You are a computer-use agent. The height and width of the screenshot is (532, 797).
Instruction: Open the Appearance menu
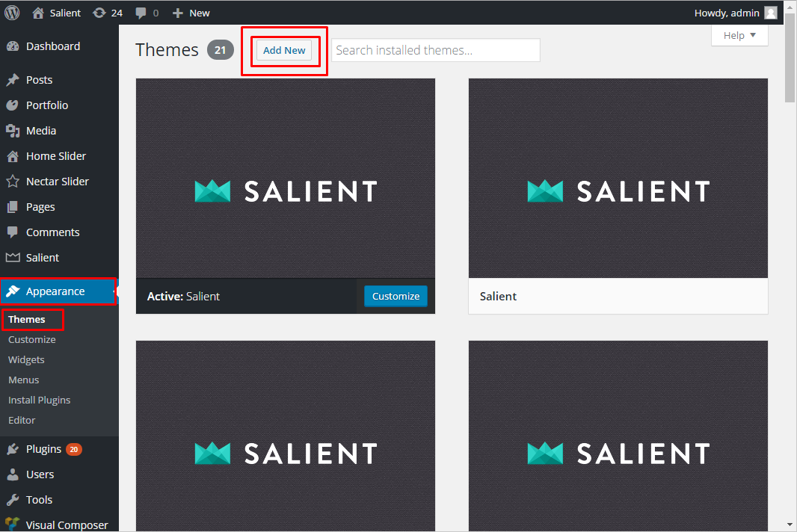tap(60, 291)
